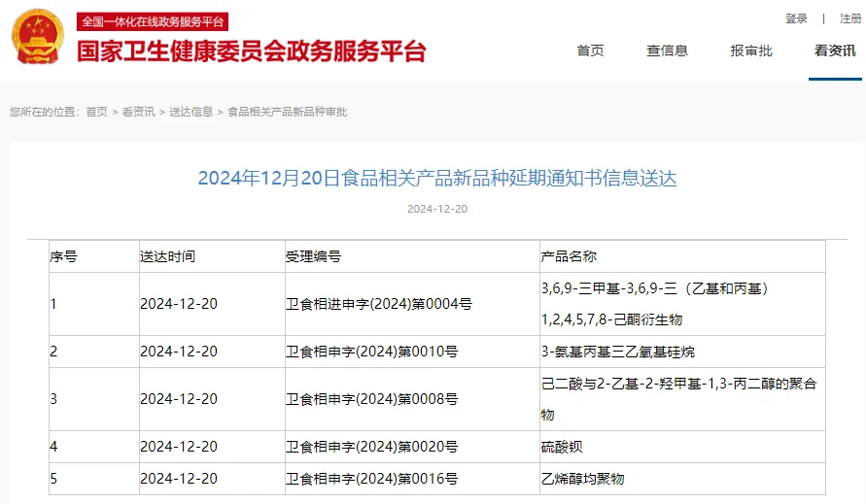Screen dimensions: 866x504
Task: Open the 注册 register link
Action: tap(849, 18)
